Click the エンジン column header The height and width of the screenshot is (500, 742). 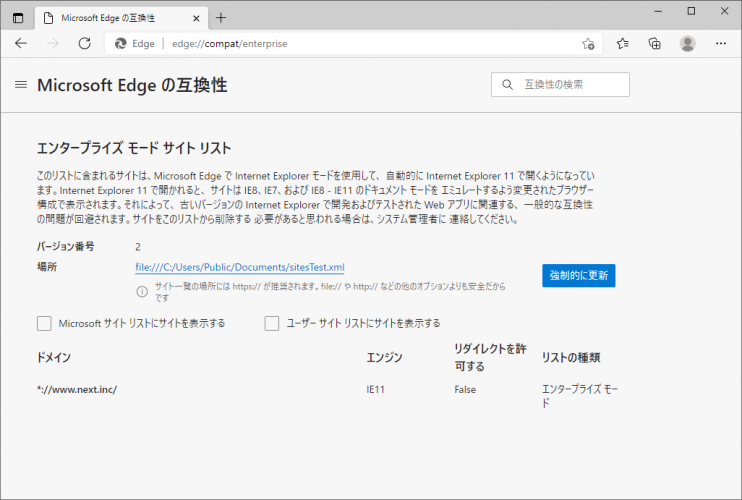(x=384, y=358)
